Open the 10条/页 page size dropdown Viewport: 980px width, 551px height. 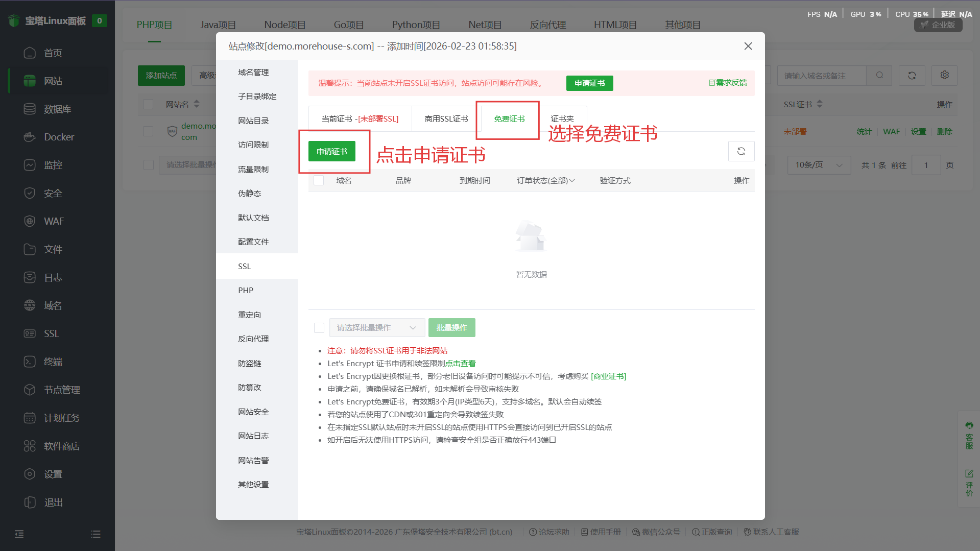click(x=818, y=165)
